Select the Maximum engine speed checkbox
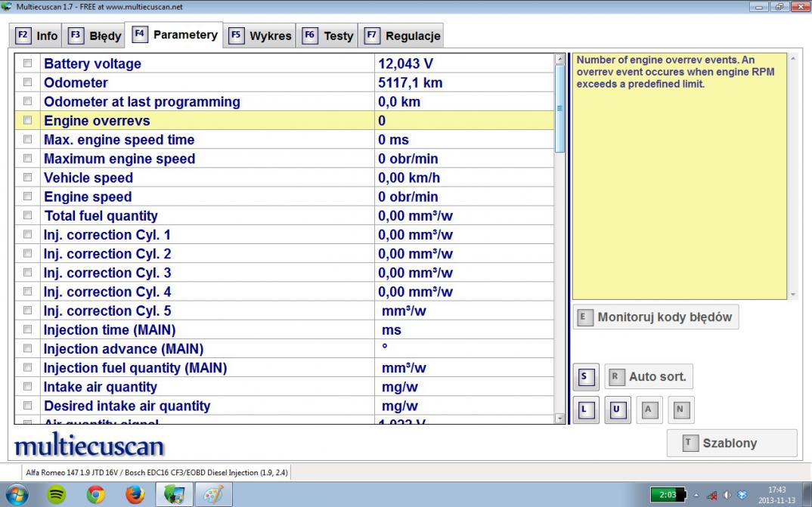Viewport: 812px width, 507px height. (27, 159)
